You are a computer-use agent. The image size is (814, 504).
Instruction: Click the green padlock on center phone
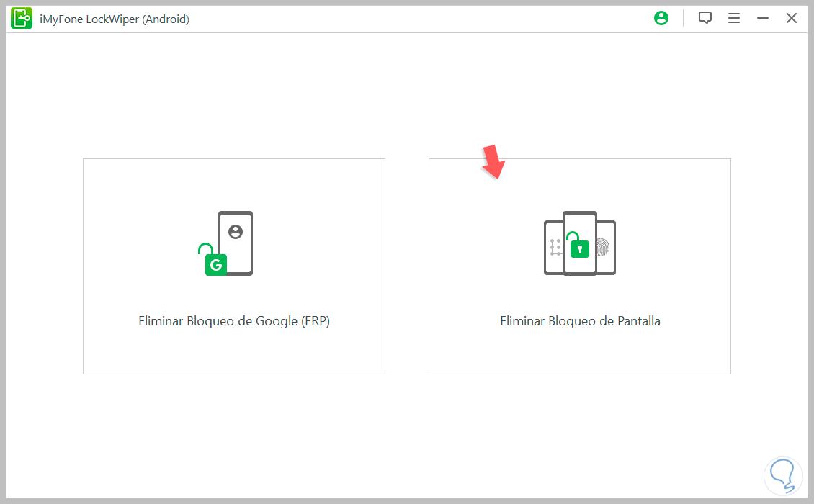pos(580,248)
